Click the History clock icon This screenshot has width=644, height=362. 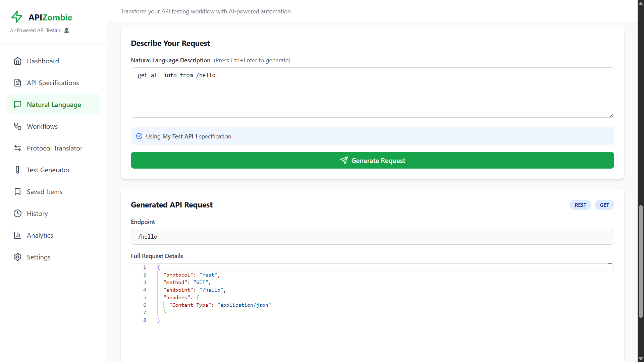point(17,214)
